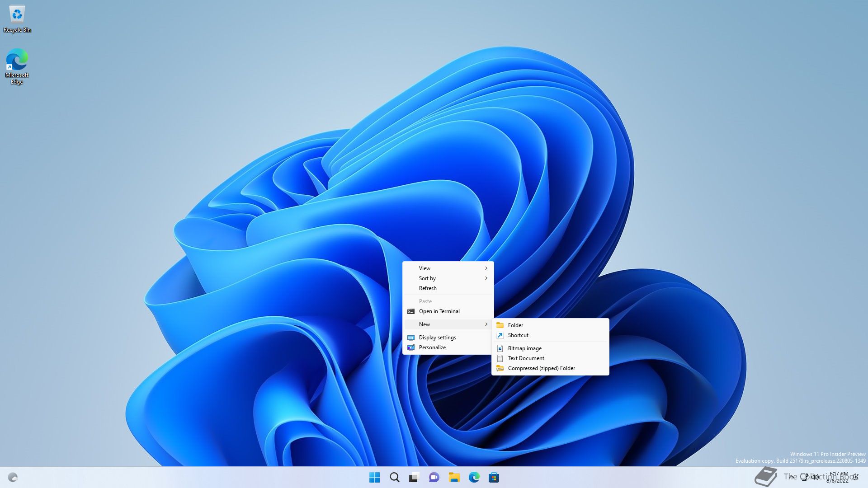Create a new Bitmap image

click(550, 348)
